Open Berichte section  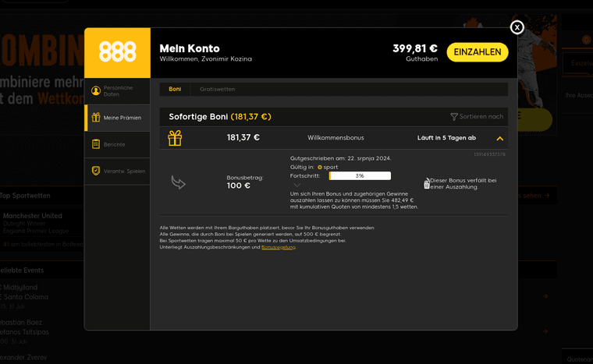coord(117,144)
